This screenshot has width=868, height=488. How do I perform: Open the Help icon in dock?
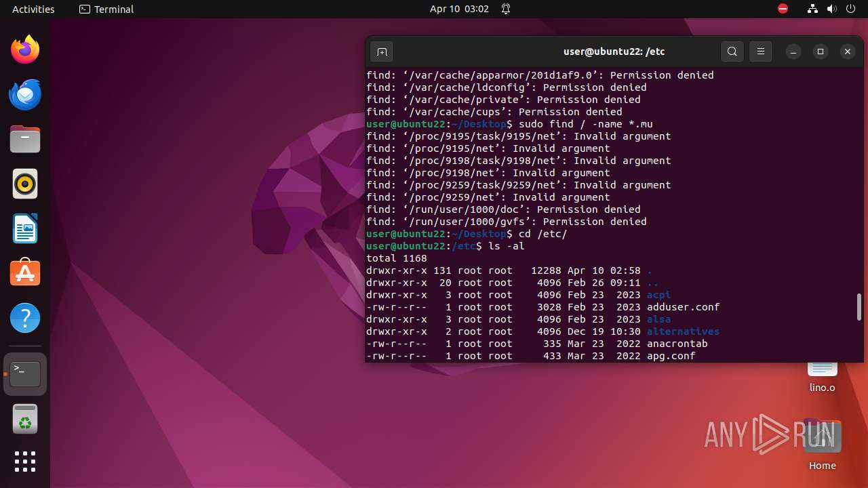25,318
